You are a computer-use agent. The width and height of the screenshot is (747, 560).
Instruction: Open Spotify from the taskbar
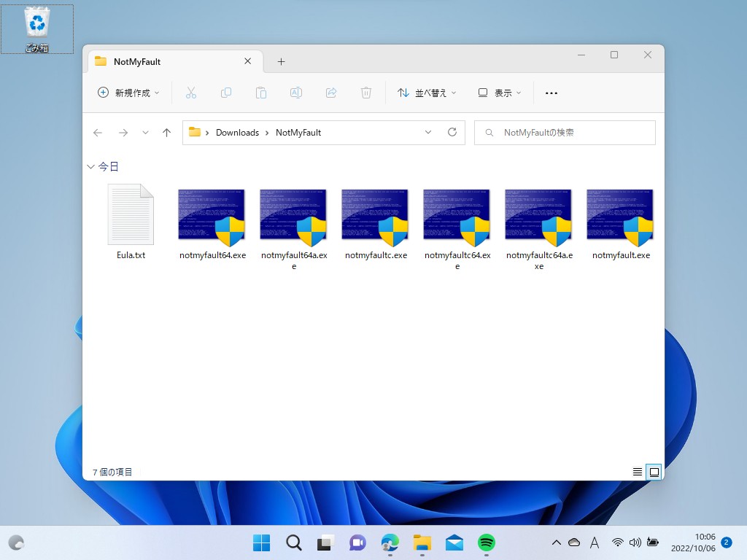point(487,542)
